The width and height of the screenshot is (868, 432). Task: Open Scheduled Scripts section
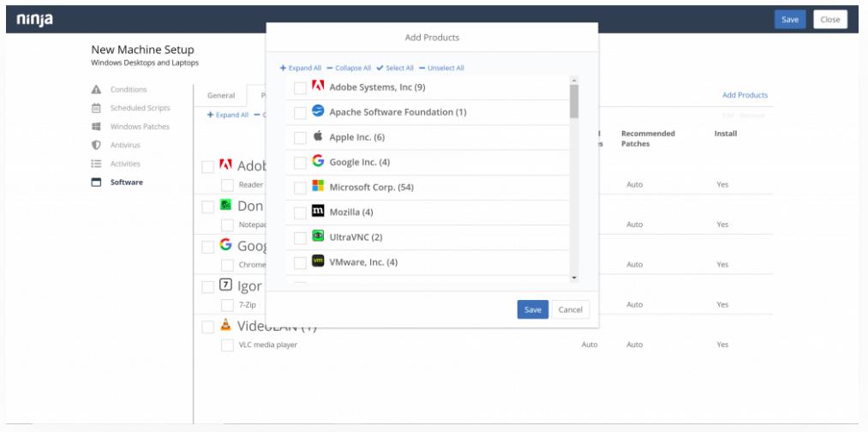140,108
